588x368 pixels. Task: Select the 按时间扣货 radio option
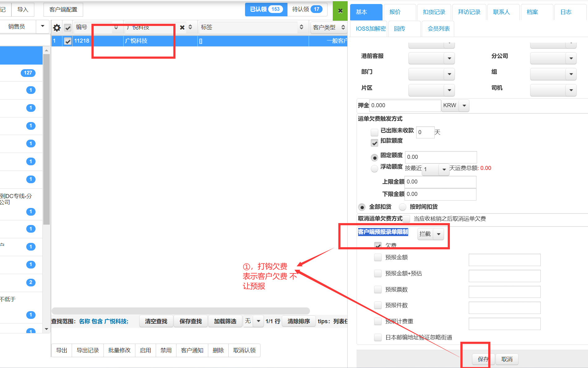403,207
